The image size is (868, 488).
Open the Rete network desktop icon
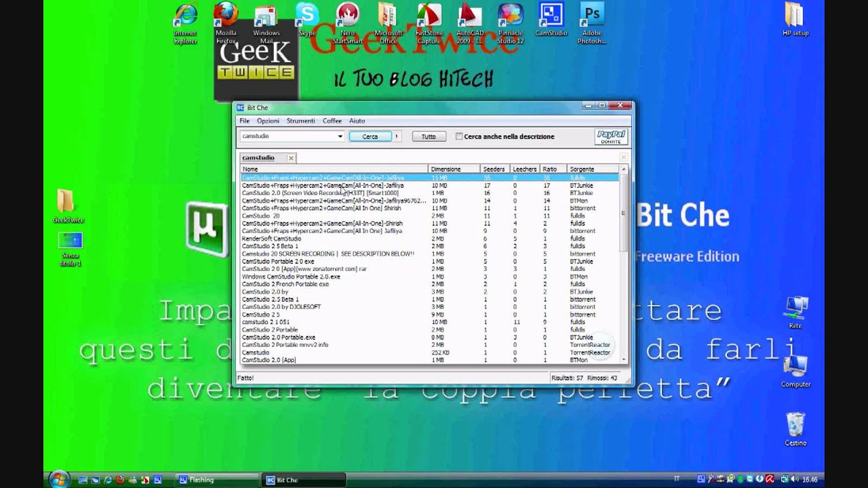(795, 313)
